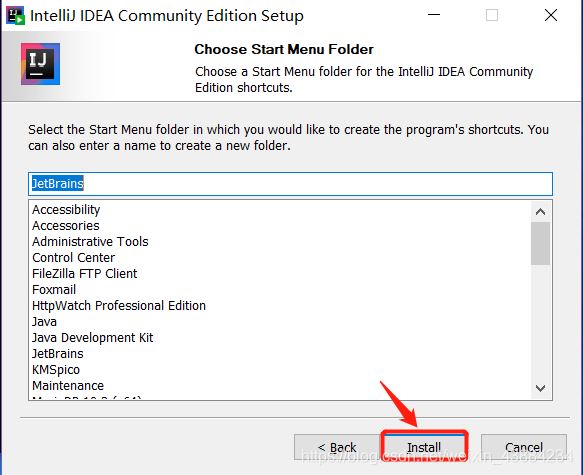This screenshot has width=583, height=475.
Task: Click the IntelliJ IDEA logo in header
Action: [40, 64]
